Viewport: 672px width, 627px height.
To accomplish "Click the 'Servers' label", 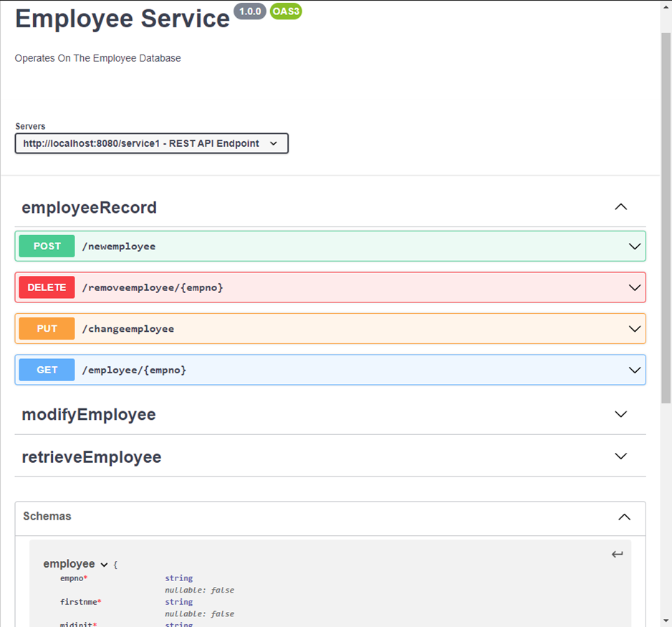I will [x=30, y=126].
